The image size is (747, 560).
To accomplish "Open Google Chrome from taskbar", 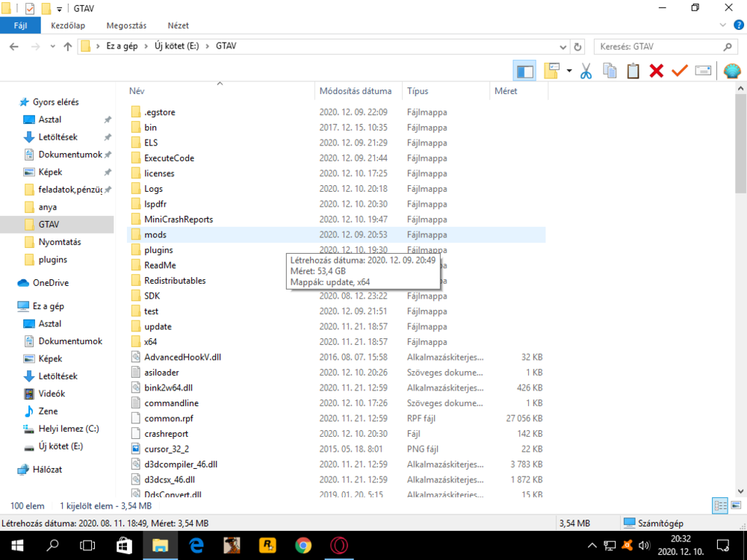I will [x=303, y=546].
